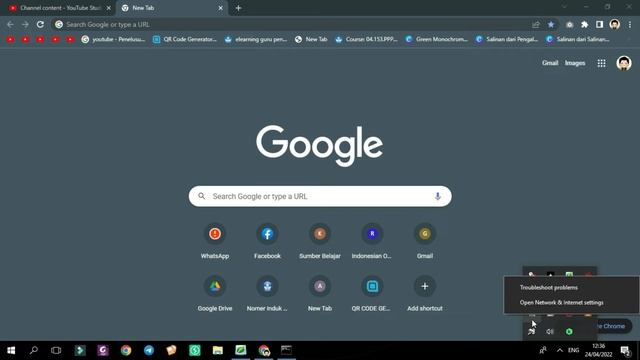Toggle the Chrome side panel icon

599,24
